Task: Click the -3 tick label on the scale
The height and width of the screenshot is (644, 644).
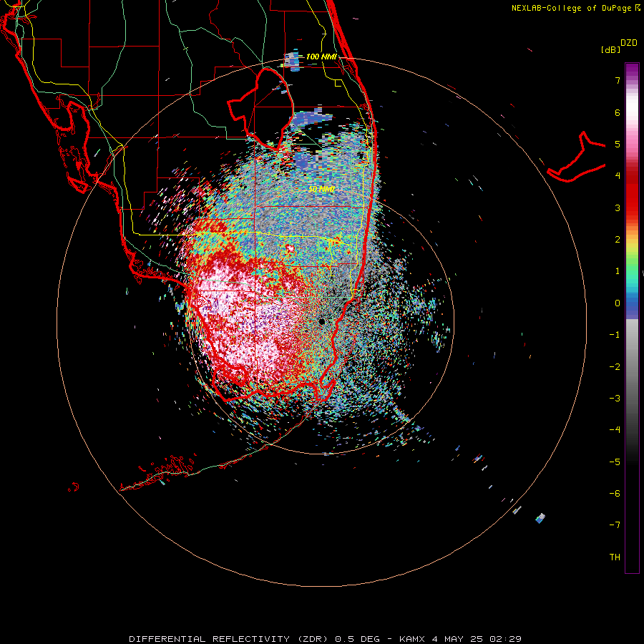Action: (615, 399)
